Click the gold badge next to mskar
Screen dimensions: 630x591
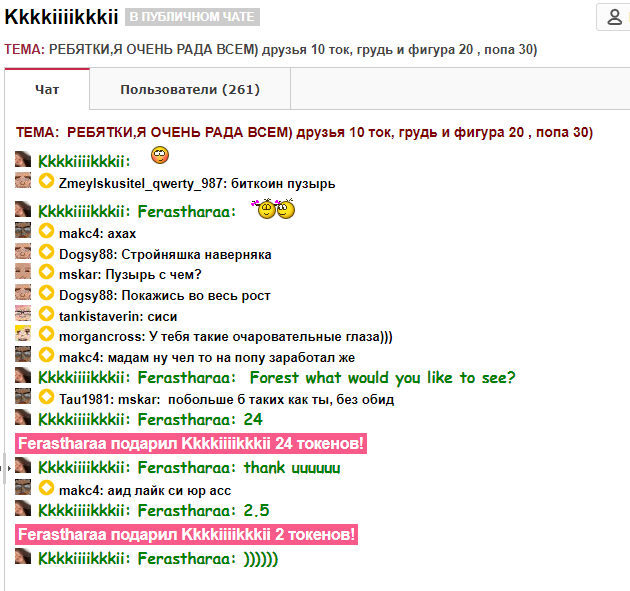coord(46,273)
